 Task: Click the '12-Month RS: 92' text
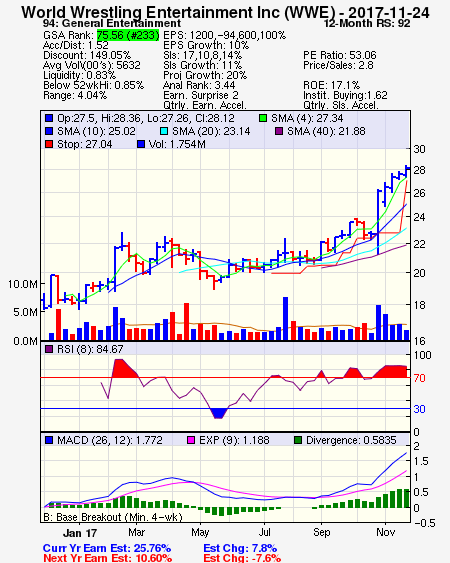367,23
